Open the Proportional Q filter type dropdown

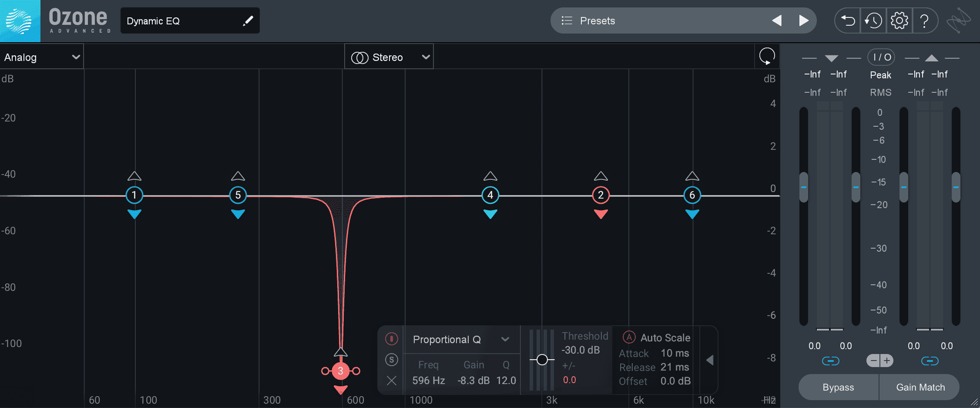click(x=461, y=340)
